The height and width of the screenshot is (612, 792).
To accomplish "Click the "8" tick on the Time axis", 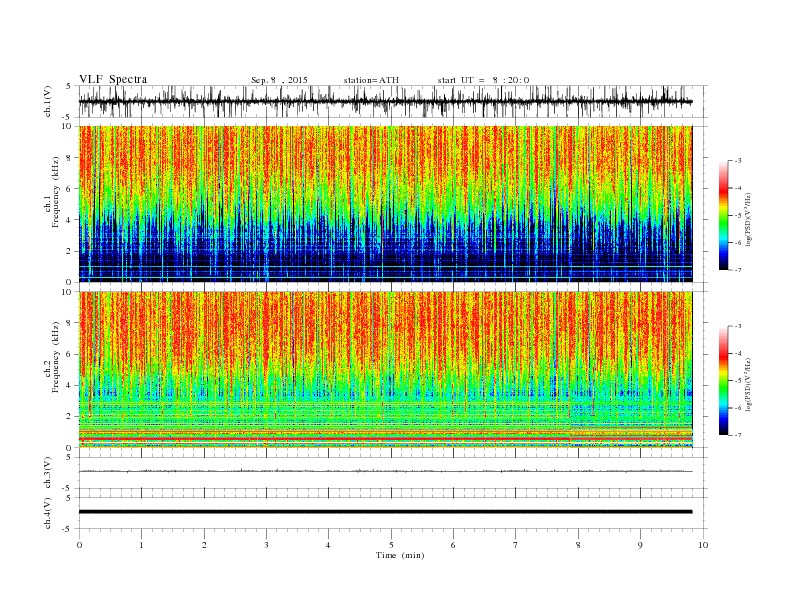I will click(578, 545).
